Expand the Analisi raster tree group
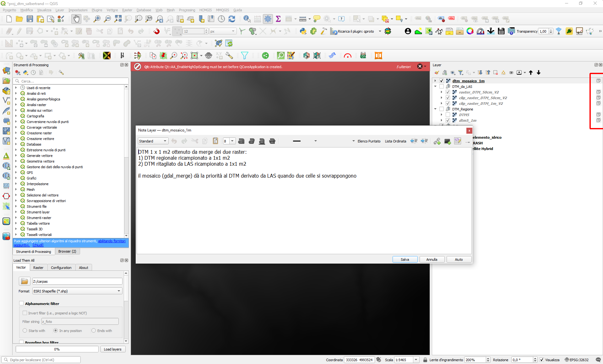The image size is (603, 364). pyautogui.click(x=16, y=104)
